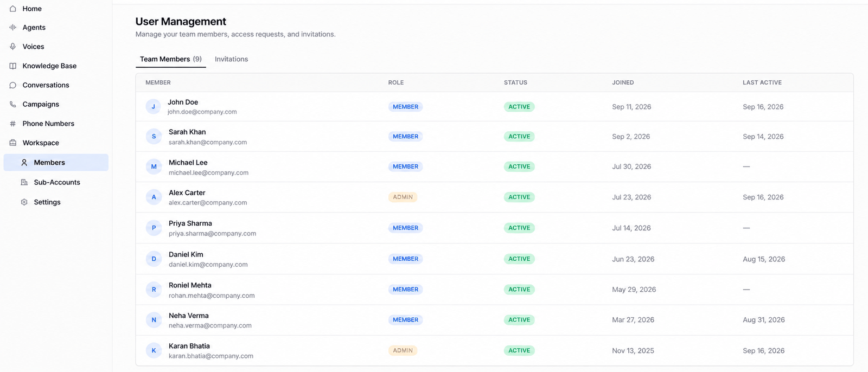Click the STATUS column header
Image resolution: width=868 pixels, height=372 pixels.
pos(515,82)
